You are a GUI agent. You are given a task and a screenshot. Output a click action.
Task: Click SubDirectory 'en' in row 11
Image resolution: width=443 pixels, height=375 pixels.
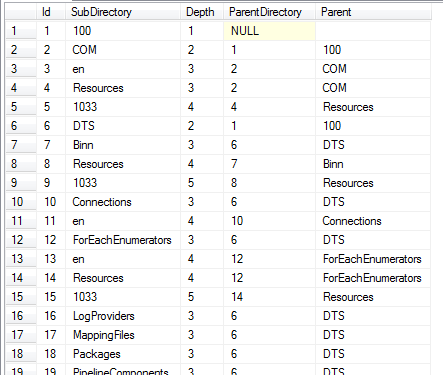[123, 221]
